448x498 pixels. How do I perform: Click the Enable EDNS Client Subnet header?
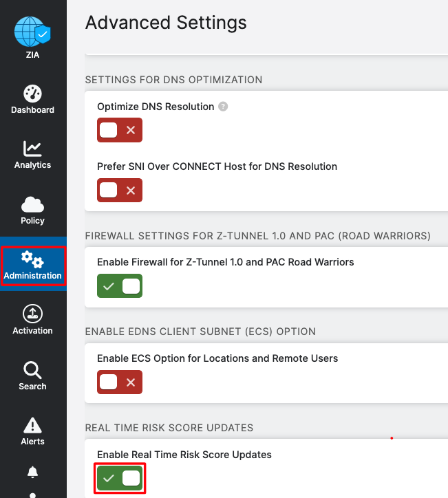click(x=200, y=332)
